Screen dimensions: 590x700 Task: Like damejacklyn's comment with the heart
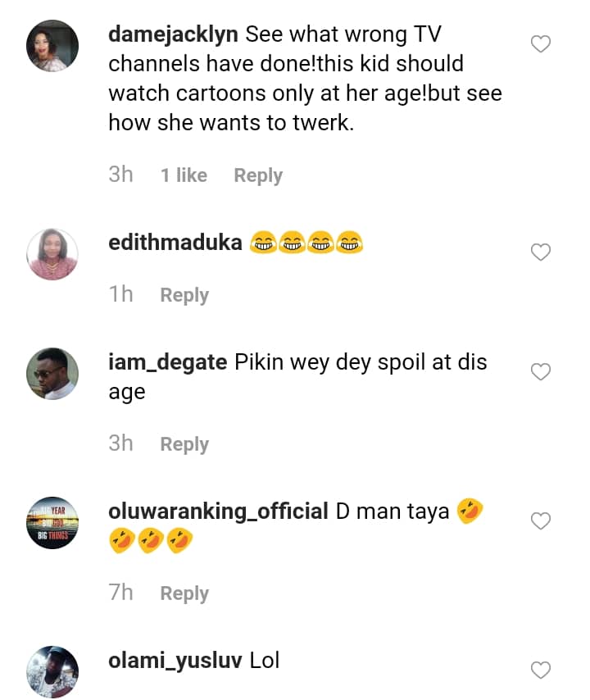541,44
